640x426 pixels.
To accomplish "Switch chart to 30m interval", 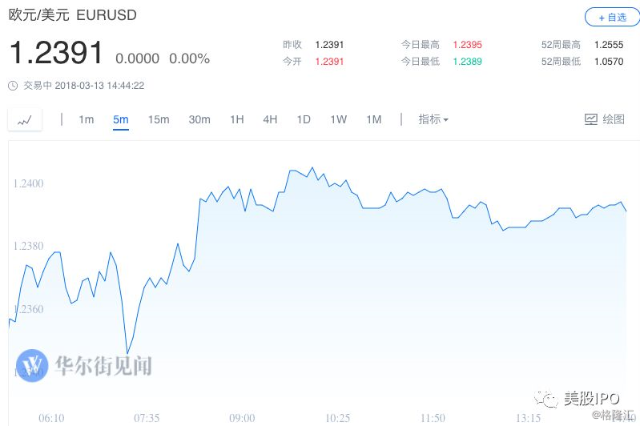I will (x=199, y=120).
